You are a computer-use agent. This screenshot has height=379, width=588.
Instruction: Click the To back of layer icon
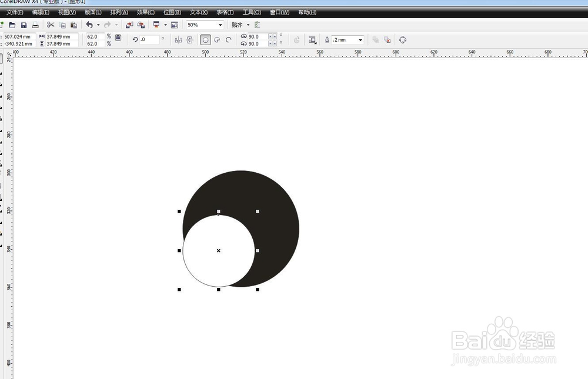[x=387, y=40]
